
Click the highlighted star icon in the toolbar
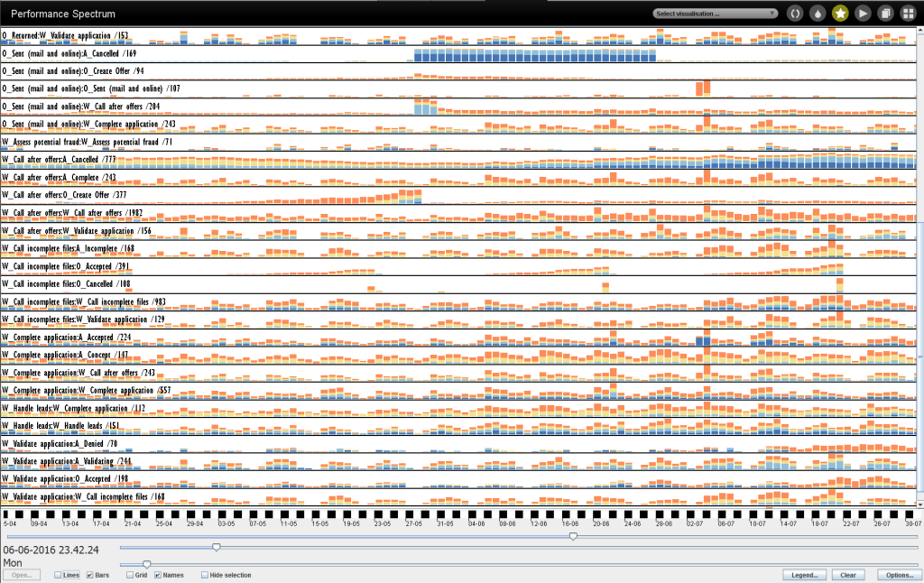[x=840, y=13]
